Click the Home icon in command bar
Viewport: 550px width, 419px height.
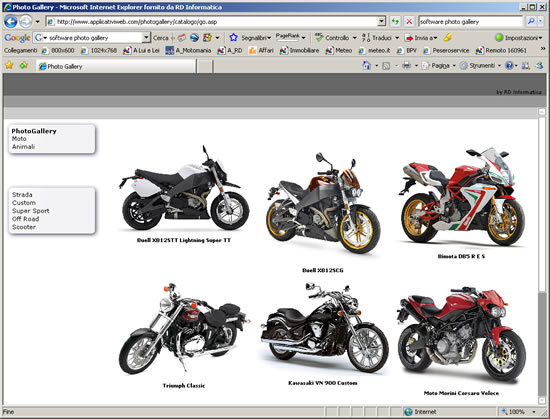coord(367,66)
